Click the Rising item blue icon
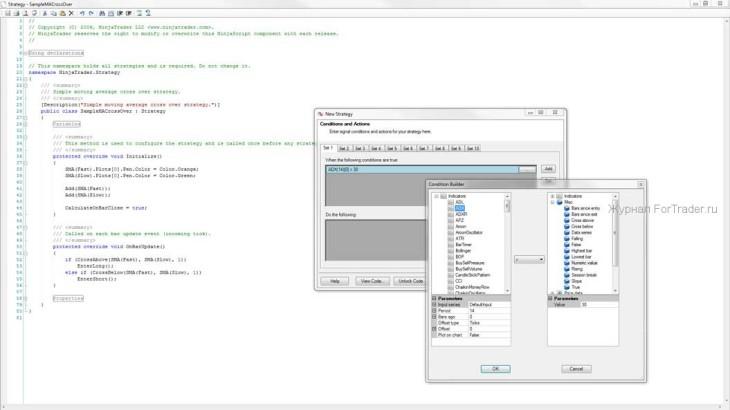This screenshot has width=730, height=410. tap(567, 269)
